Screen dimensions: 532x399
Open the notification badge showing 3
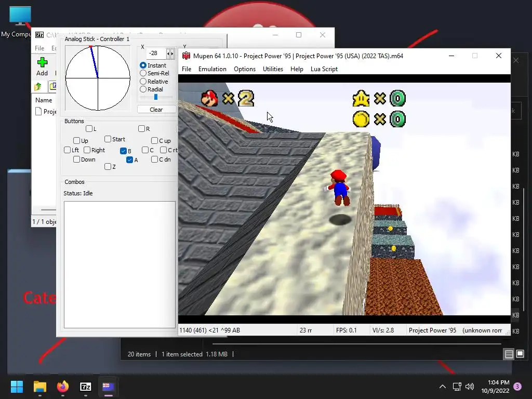point(517,387)
